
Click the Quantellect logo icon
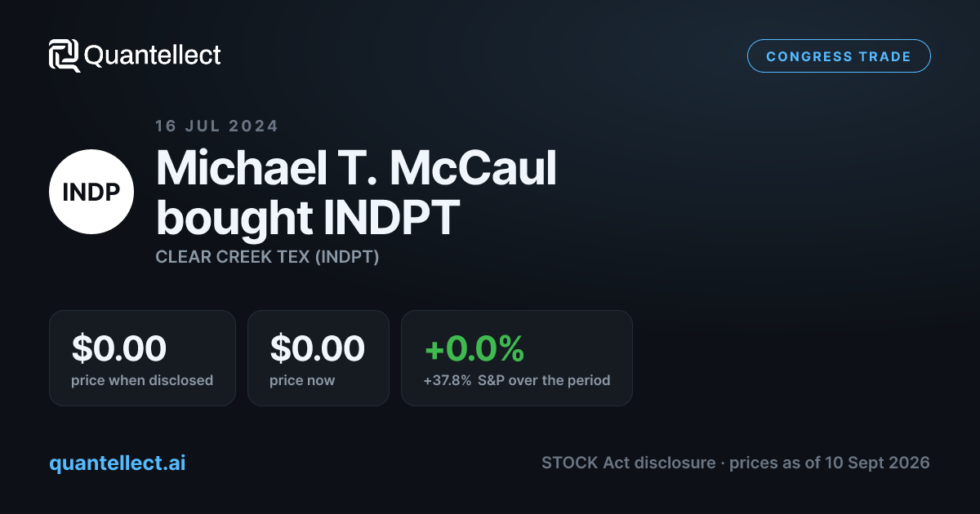[64, 55]
